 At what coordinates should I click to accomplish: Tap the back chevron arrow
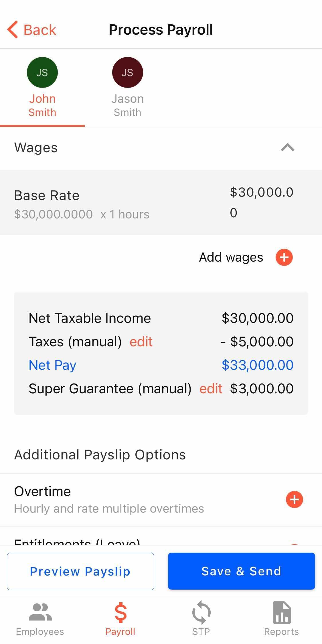tap(12, 29)
